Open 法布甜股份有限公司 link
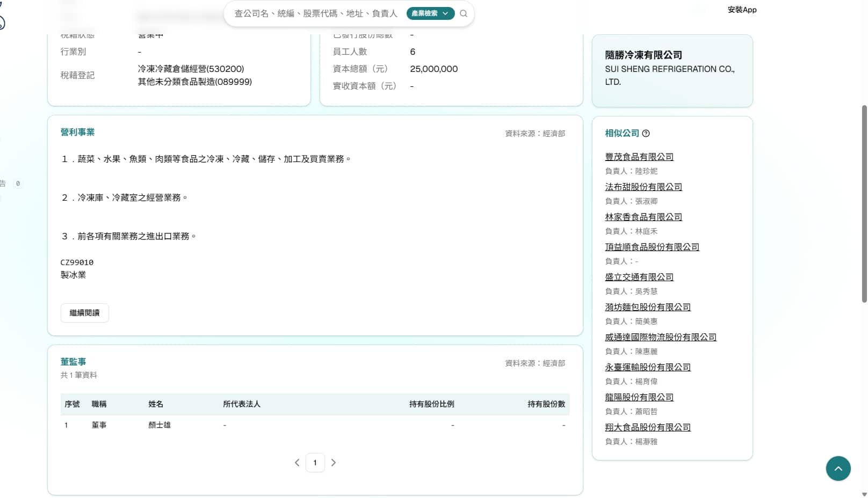Image resolution: width=868 pixels, height=498 pixels. click(643, 187)
